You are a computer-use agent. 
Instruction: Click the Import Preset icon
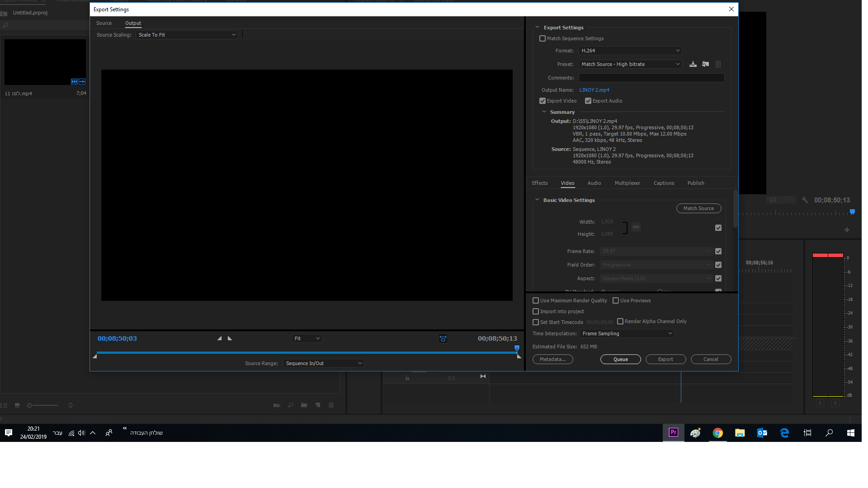705,64
